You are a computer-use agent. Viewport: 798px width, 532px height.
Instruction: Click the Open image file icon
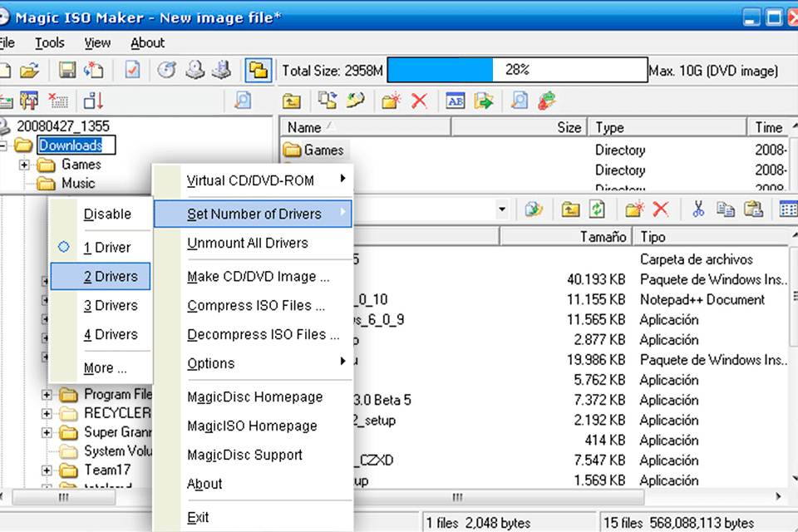(30, 71)
